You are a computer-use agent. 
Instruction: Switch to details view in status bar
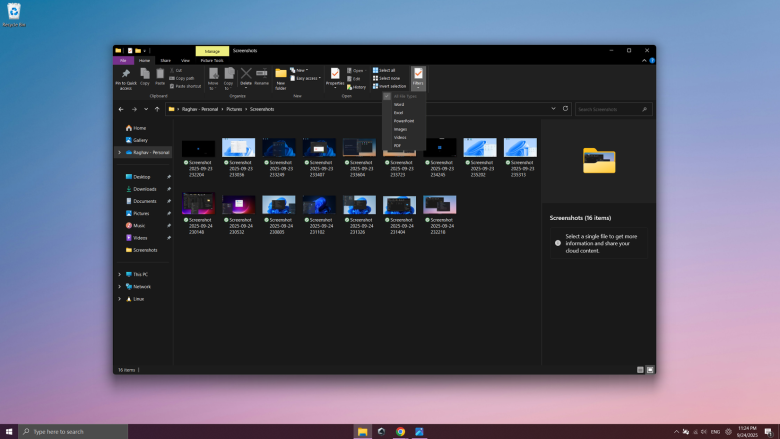click(640, 370)
